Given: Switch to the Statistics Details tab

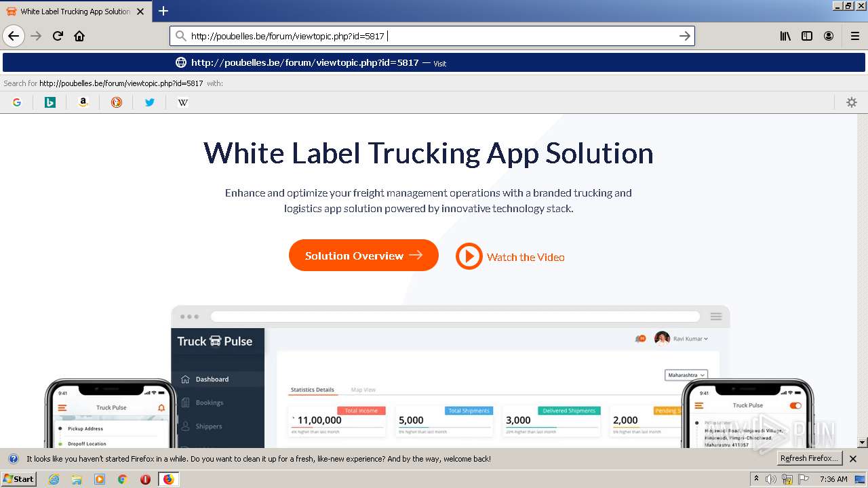Looking at the screenshot, I should point(313,390).
